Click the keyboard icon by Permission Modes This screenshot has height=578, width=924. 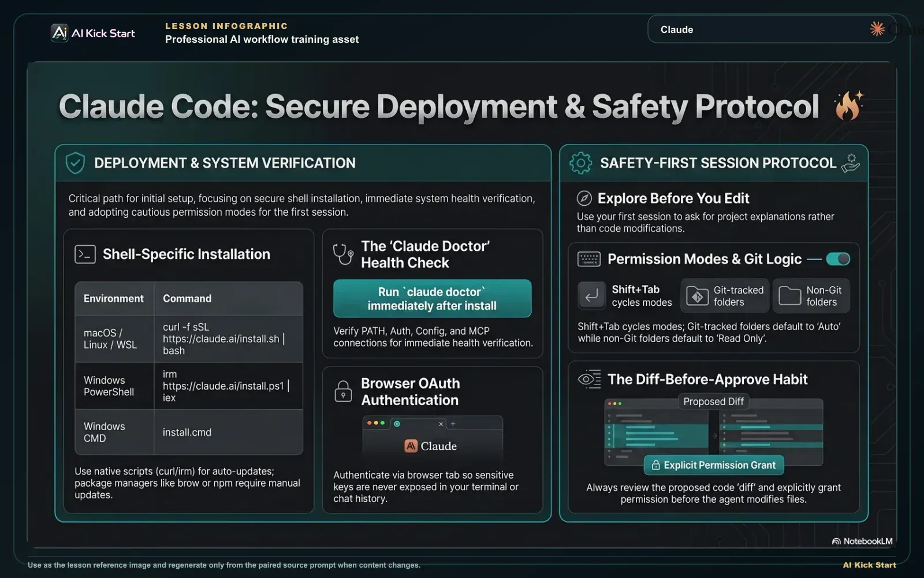[589, 259]
